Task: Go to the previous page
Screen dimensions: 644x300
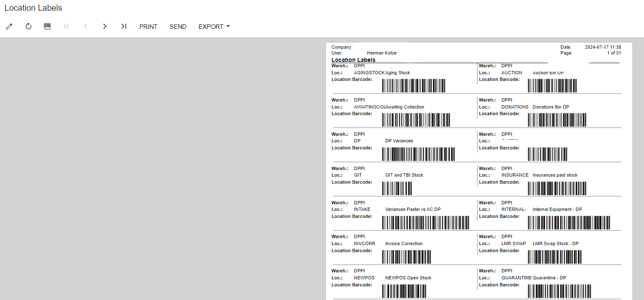Action: (86, 26)
